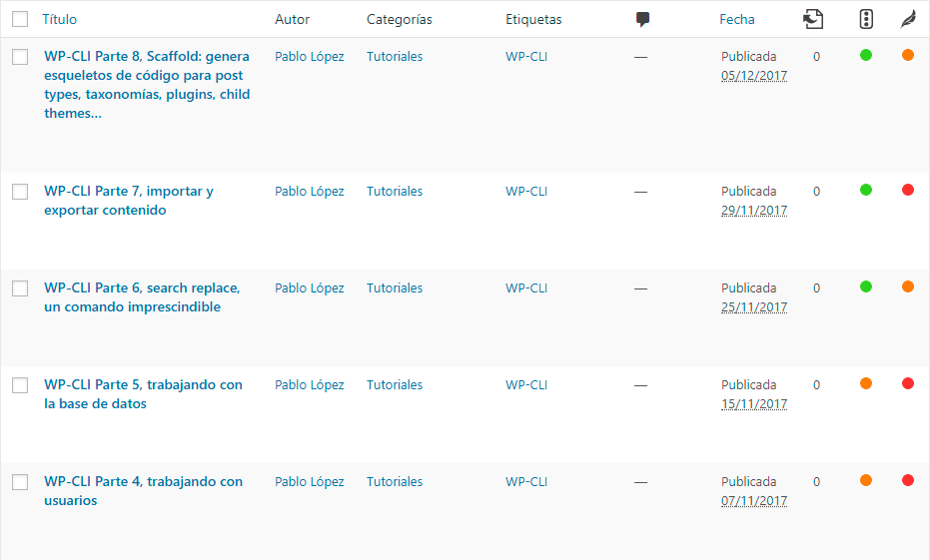Image resolution: width=930 pixels, height=560 pixels.
Task: Filter by Tutoriales category in Parte 8 row
Action: click(x=395, y=56)
